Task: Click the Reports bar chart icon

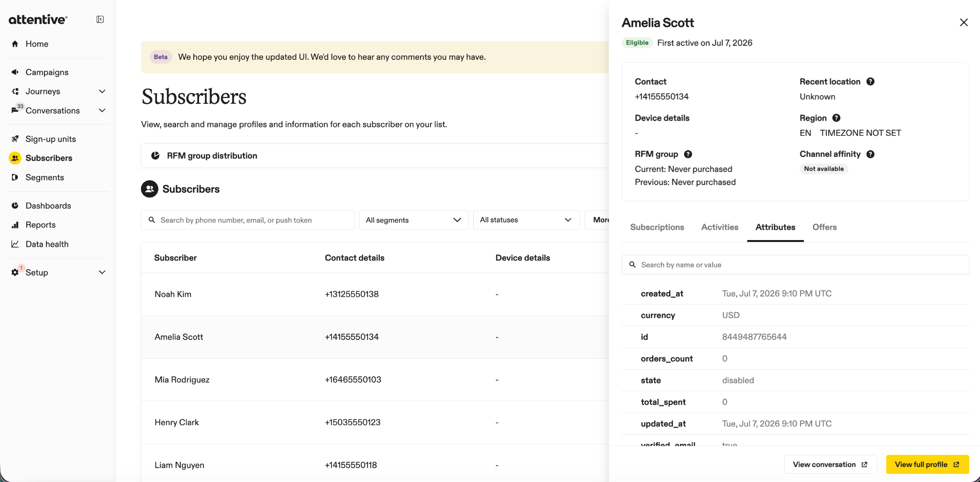Action: pyautogui.click(x=15, y=225)
